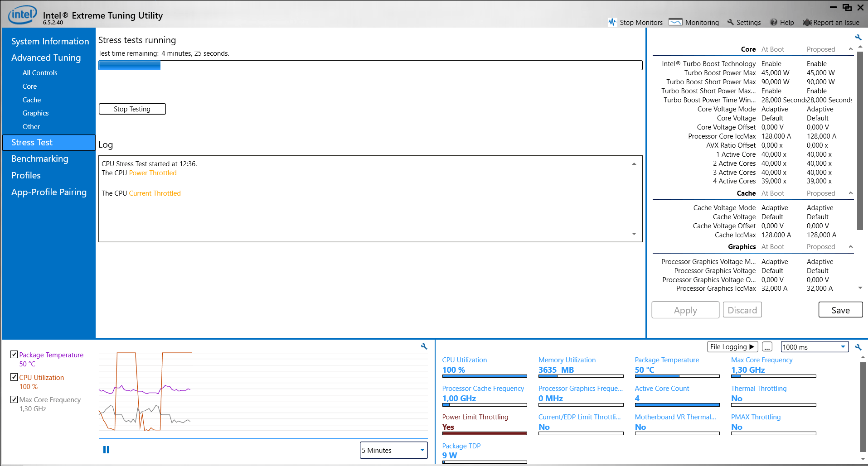The width and height of the screenshot is (868, 466).
Task: Open the graph panel wrench settings
Action: [424, 346]
